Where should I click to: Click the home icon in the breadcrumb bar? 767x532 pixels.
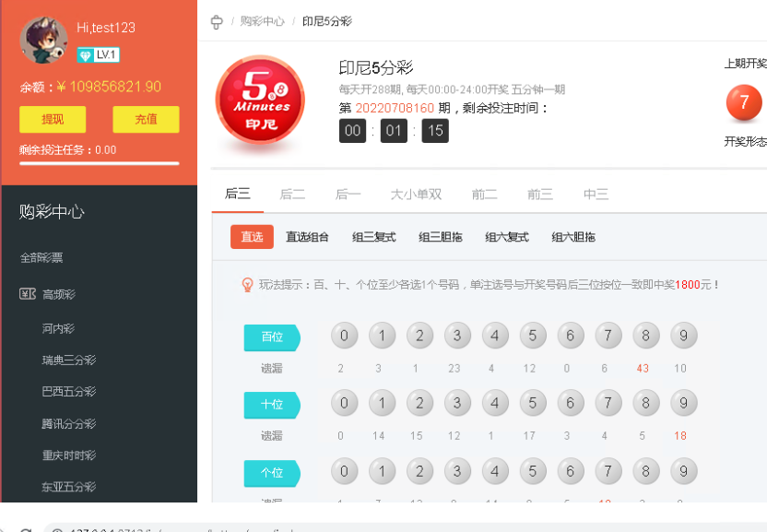[218, 21]
